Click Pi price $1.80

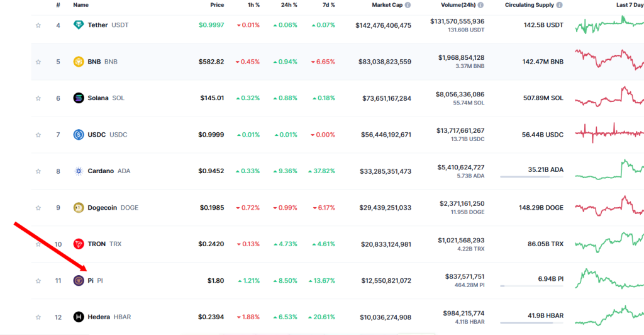point(216,281)
